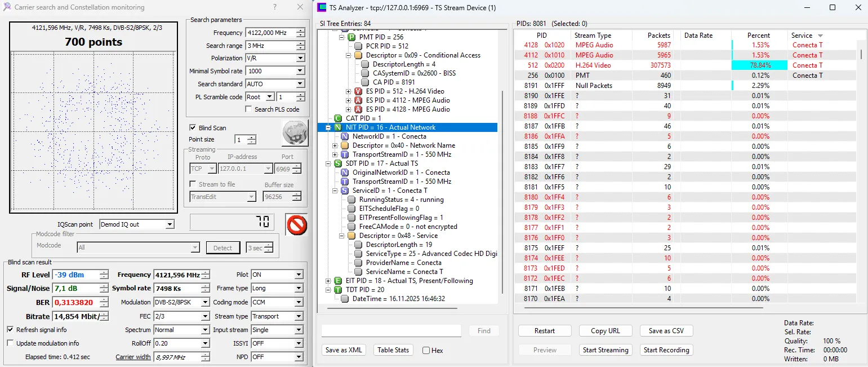Click the Start Recording button
This screenshot has width=868, height=367.
click(666, 350)
